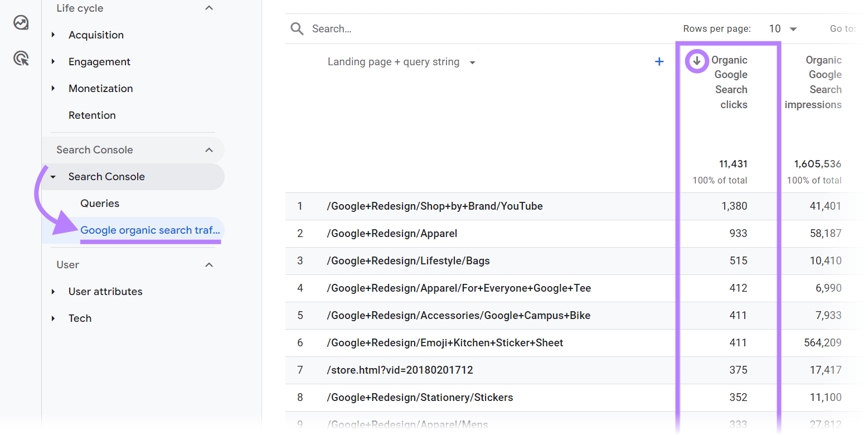Open Rows per page dropdown
The height and width of the screenshot is (435, 868).
783,29
